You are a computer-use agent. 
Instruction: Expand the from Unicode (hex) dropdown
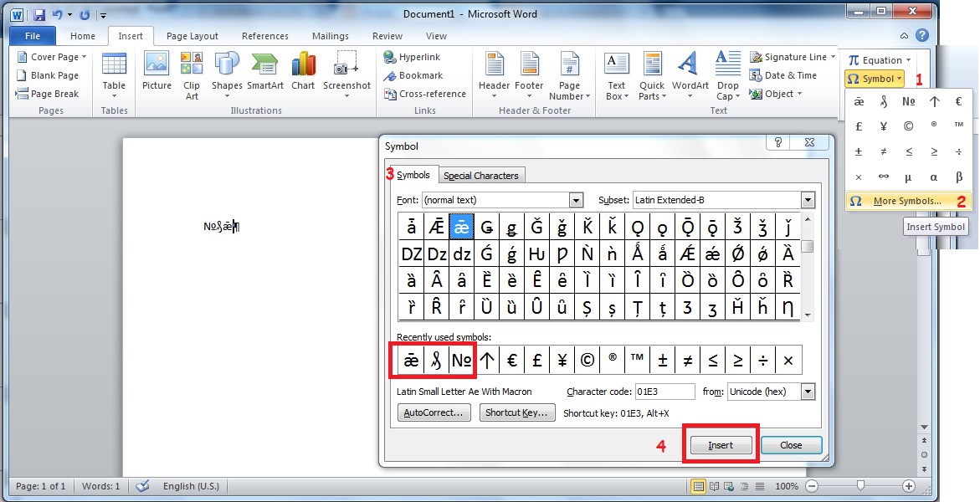point(808,392)
